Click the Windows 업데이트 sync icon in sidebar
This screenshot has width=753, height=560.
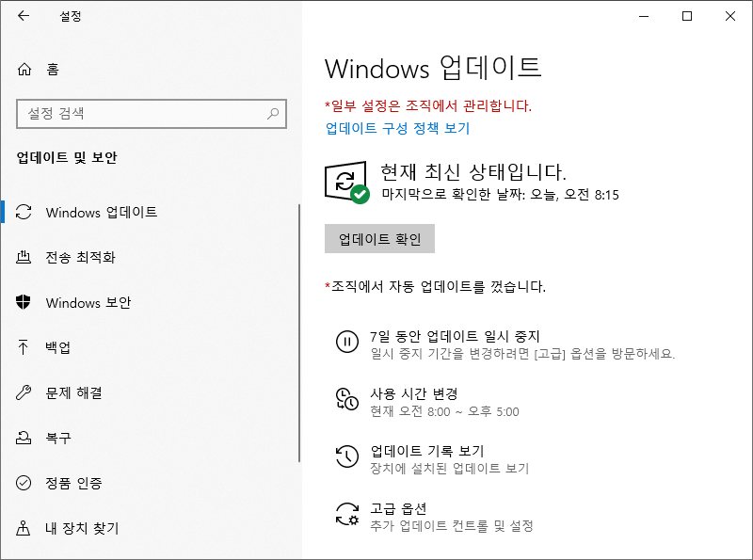pos(24,212)
